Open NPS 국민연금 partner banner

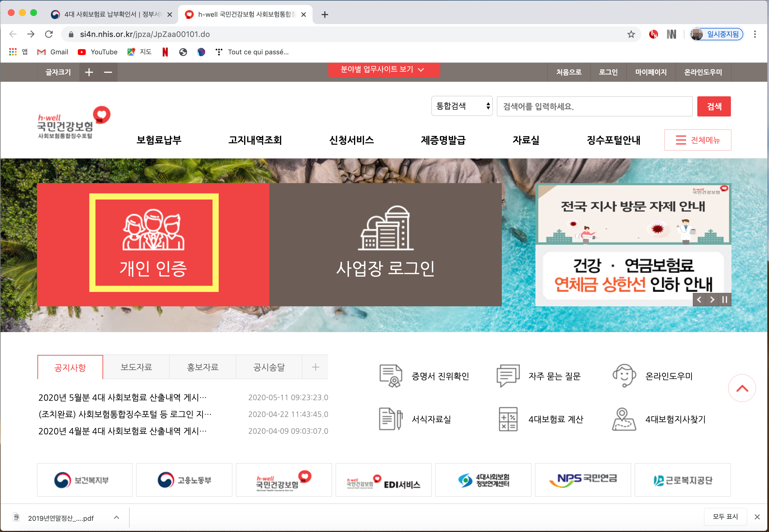tap(583, 480)
